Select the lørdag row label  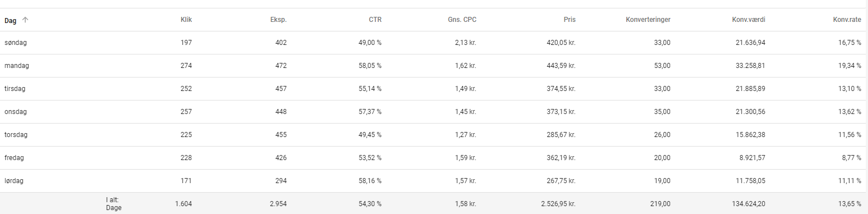pos(14,181)
